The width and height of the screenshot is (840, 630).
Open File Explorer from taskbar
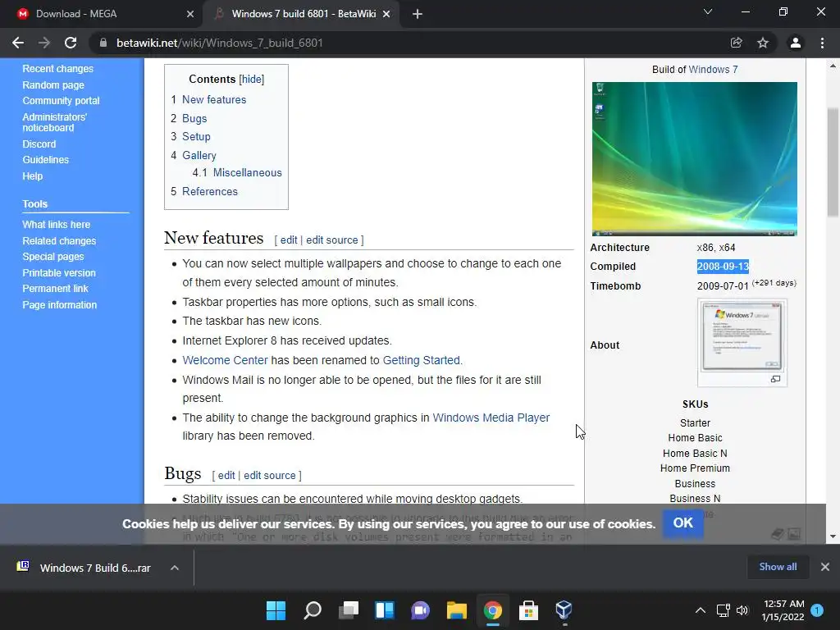pos(456,610)
